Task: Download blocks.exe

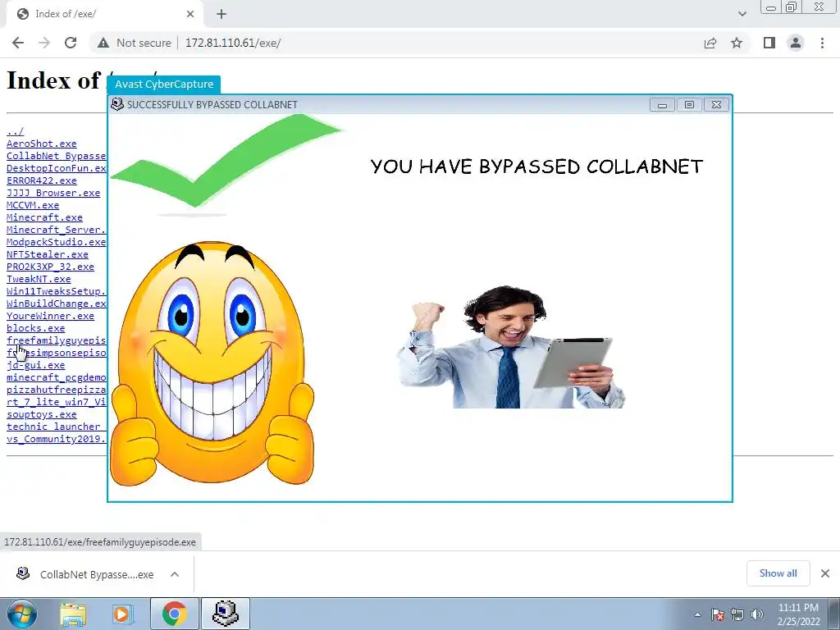Action: tap(36, 328)
